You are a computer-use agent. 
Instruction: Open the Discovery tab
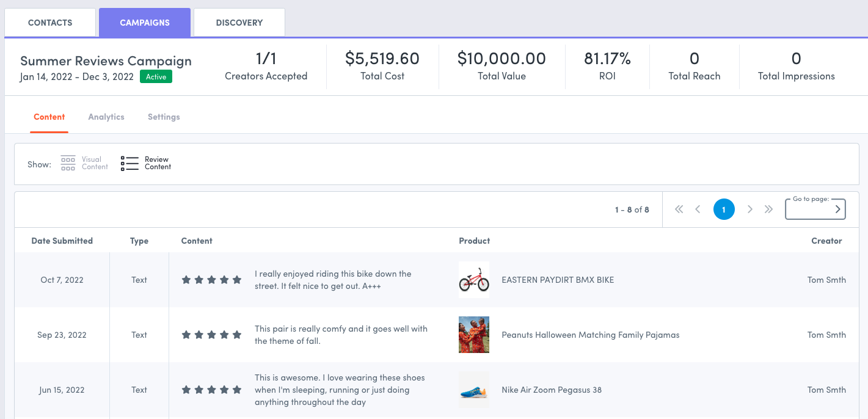pos(239,23)
